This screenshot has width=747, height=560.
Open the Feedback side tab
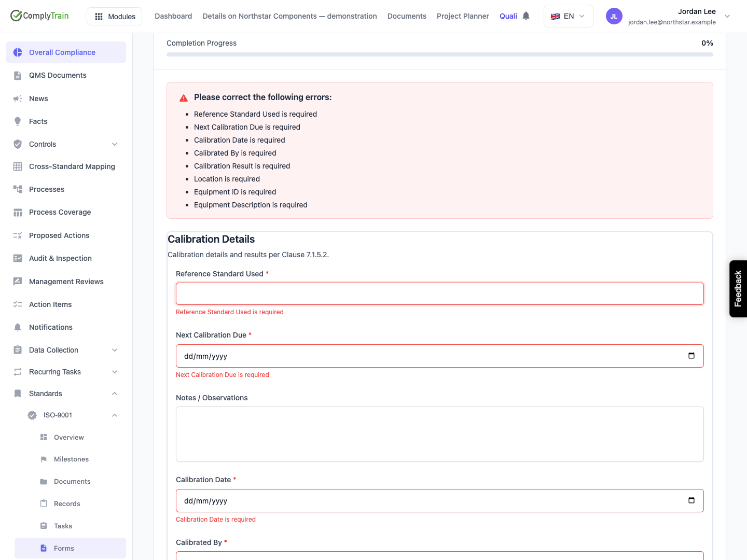[x=738, y=289]
